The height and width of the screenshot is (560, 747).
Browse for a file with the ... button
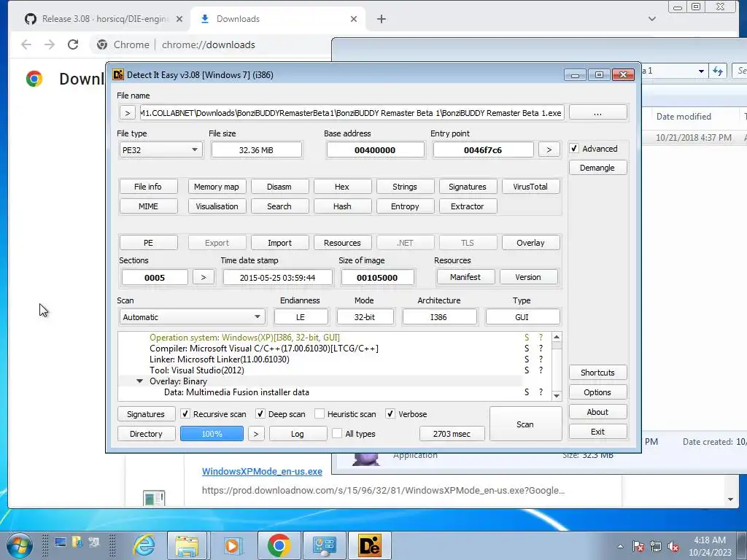tap(598, 113)
